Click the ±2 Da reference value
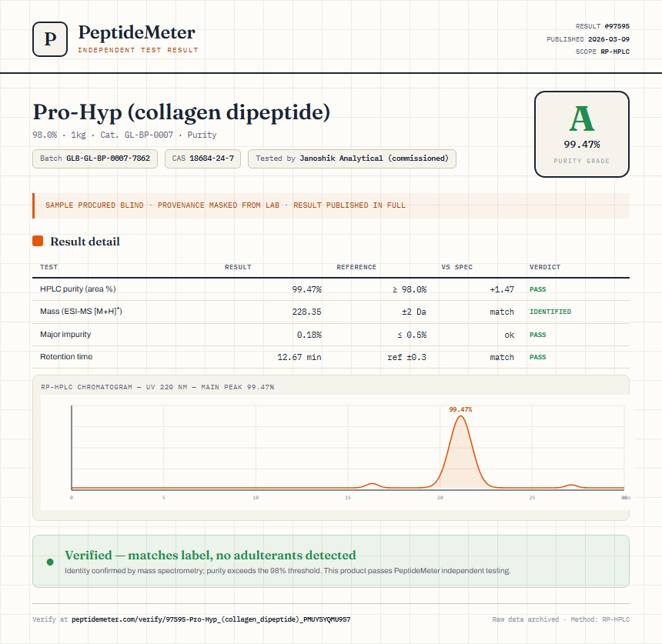662x644 pixels. (x=414, y=312)
